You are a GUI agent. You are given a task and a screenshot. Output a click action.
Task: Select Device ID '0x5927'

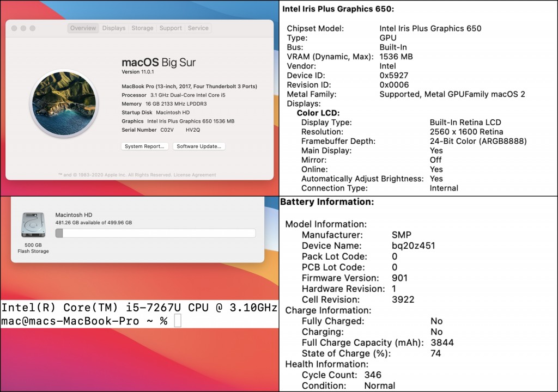click(393, 76)
